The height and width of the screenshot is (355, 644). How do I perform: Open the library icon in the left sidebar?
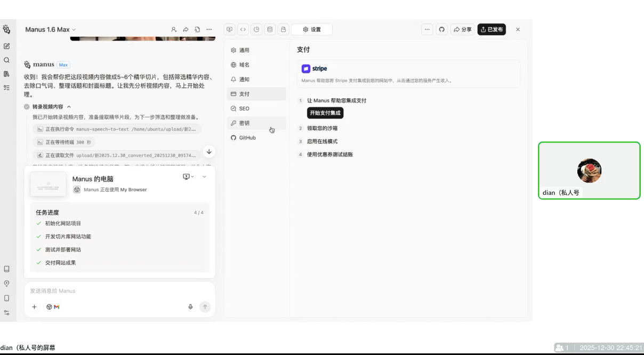point(6,75)
